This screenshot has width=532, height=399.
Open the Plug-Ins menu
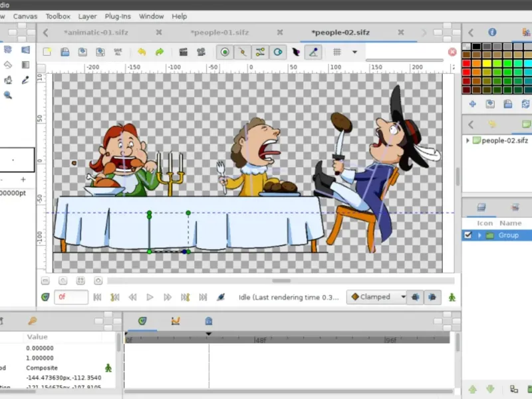click(117, 16)
